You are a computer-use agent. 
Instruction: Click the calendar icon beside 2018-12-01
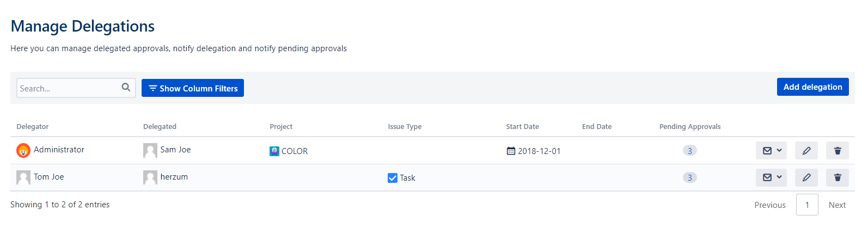tap(511, 151)
